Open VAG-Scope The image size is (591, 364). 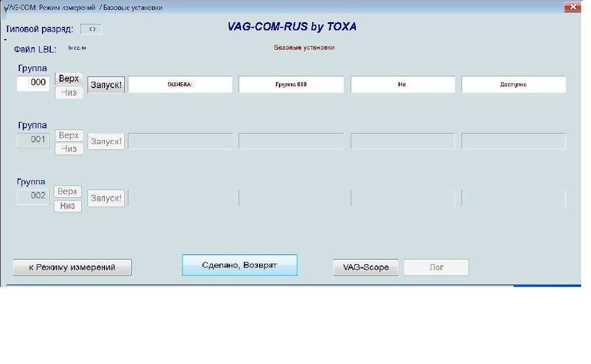(366, 268)
